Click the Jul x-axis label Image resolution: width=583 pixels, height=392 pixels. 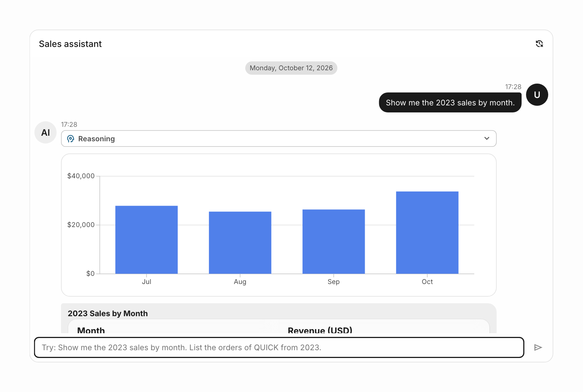146,282
